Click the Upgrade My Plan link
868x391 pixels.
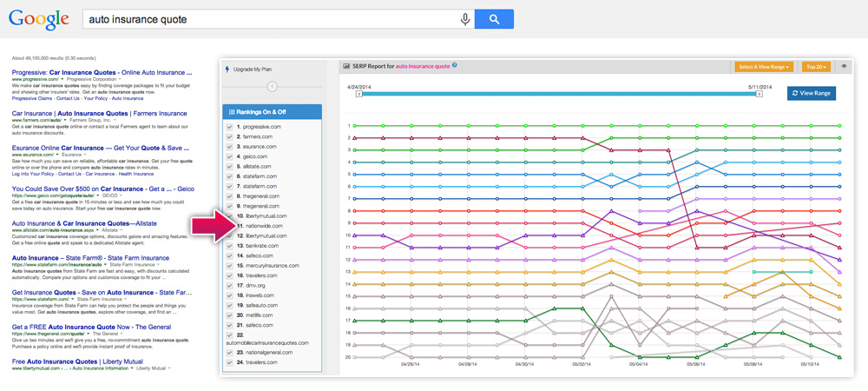point(253,70)
